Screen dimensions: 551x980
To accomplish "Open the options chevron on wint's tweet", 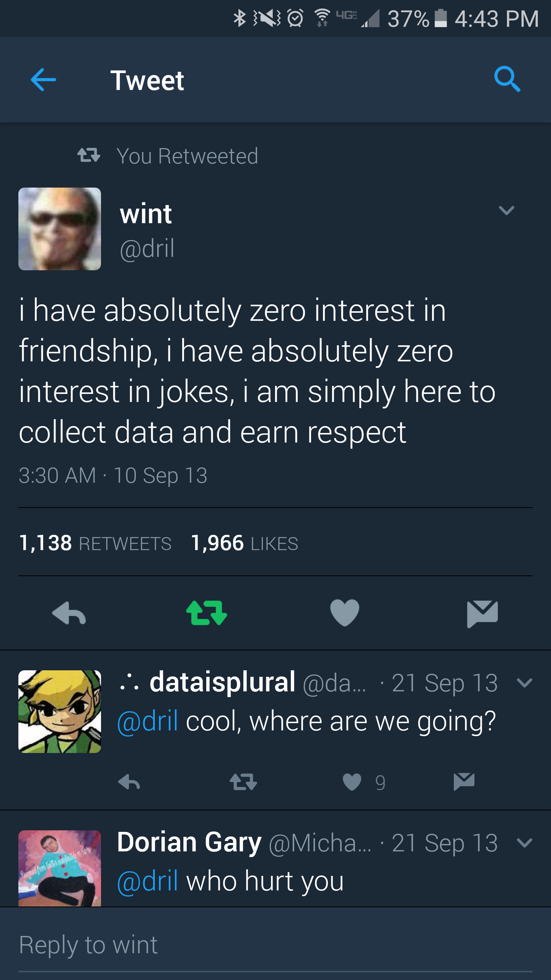I will click(506, 210).
